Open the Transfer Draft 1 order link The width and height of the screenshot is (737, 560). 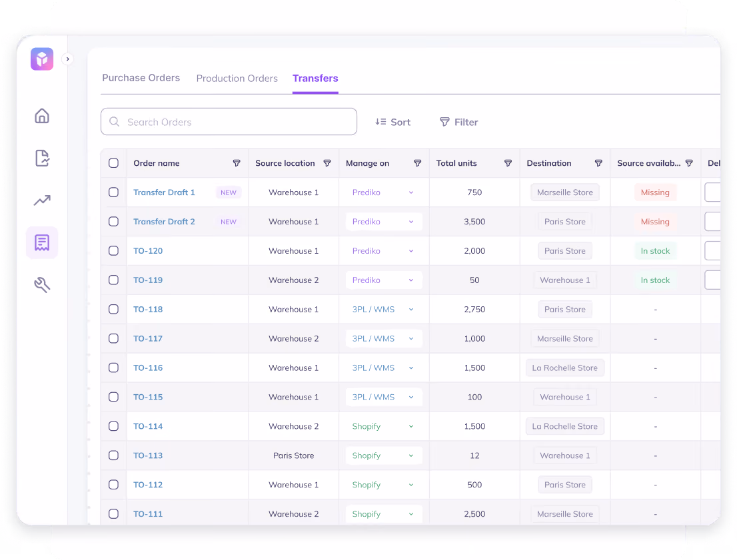coord(164,192)
